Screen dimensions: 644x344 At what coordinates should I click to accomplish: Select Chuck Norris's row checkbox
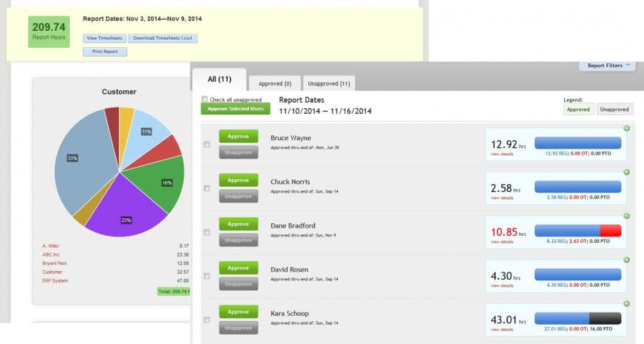pyautogui.click(x=206, y=189)
